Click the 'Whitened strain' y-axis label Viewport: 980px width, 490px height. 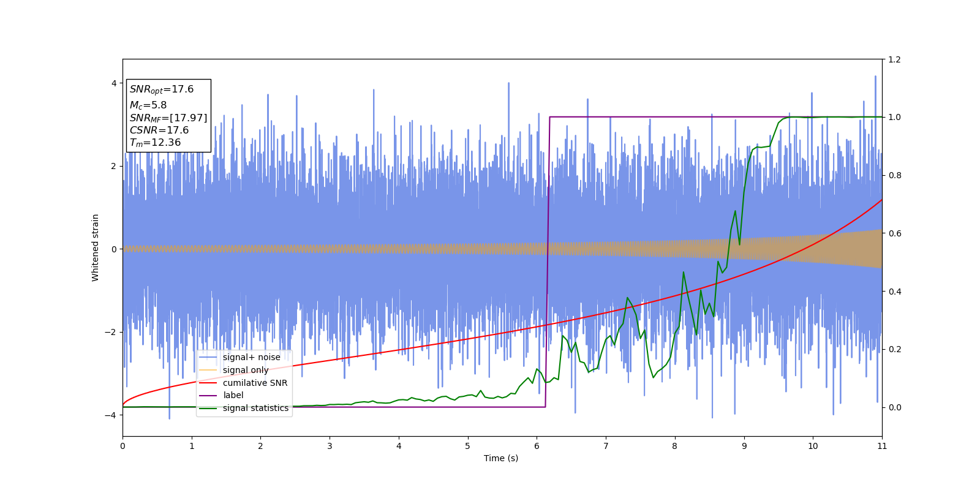(x=96, y=247)
